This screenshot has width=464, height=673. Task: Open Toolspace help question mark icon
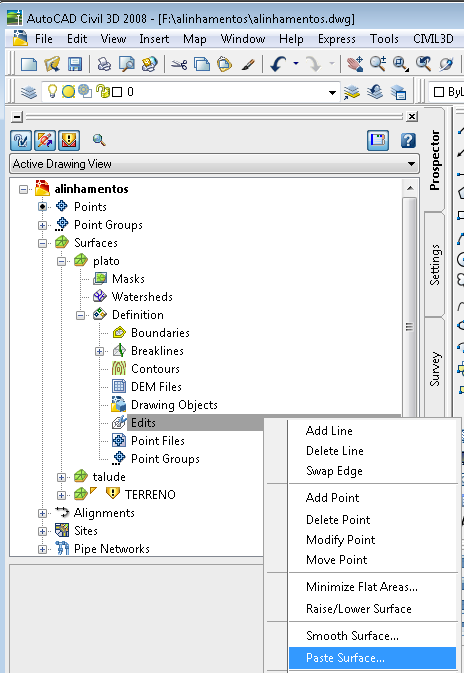coord(408,140)
